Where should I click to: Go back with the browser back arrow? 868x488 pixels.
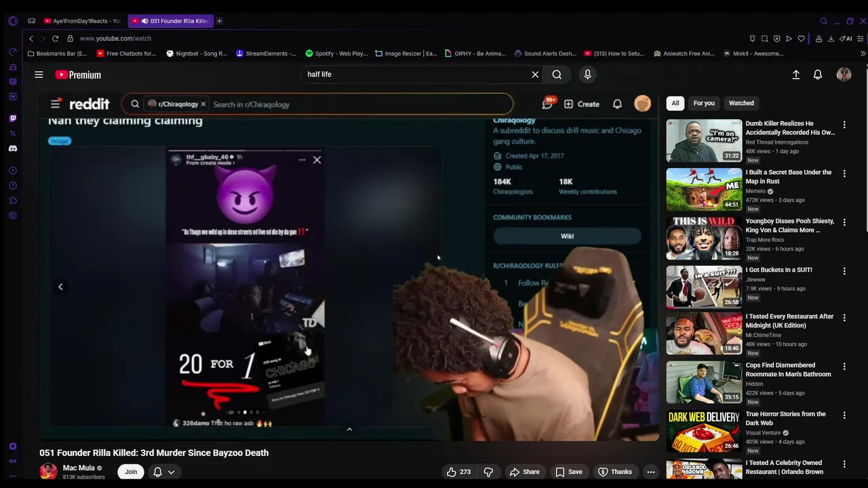(x=31, y=39)
